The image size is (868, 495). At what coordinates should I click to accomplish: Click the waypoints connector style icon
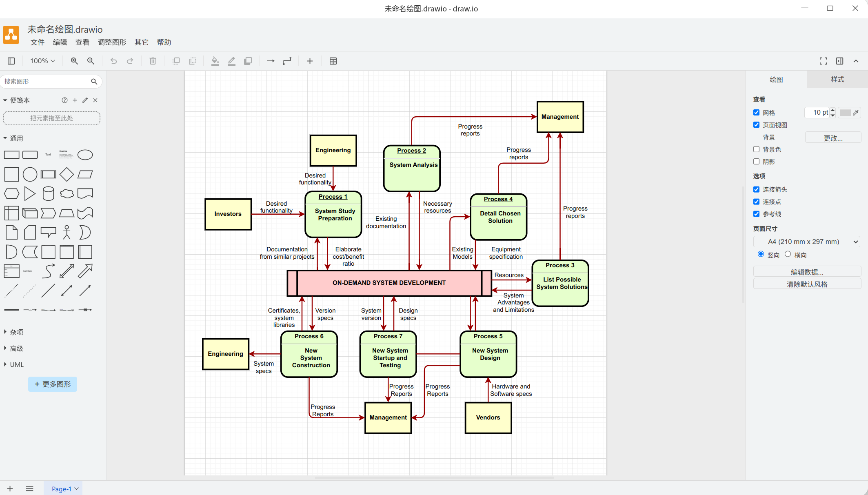click(287, 61)
